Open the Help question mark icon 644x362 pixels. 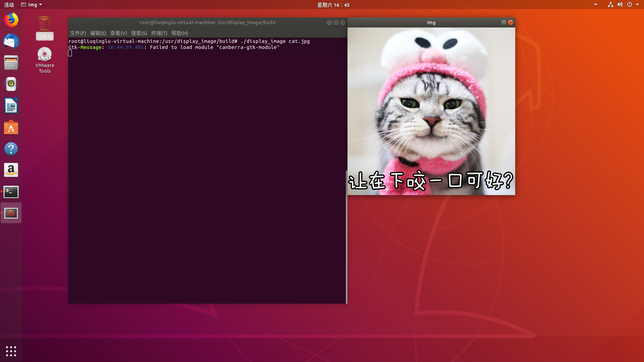(x=11, y=149)
